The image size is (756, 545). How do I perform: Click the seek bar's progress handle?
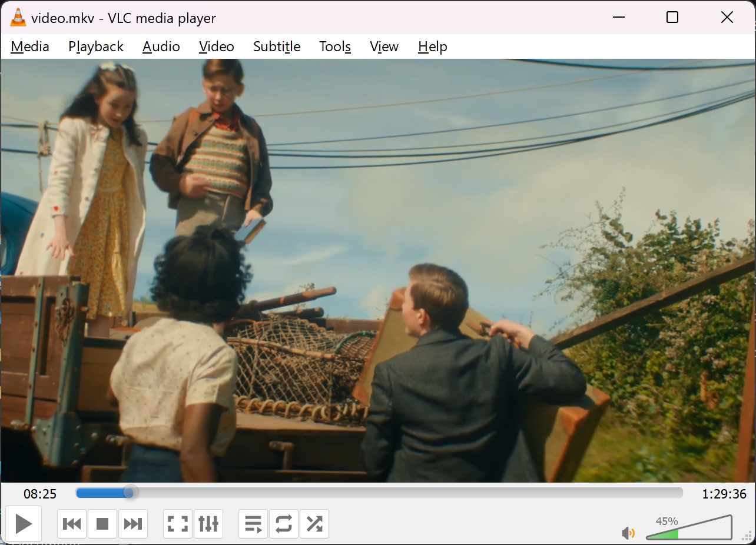131,493
